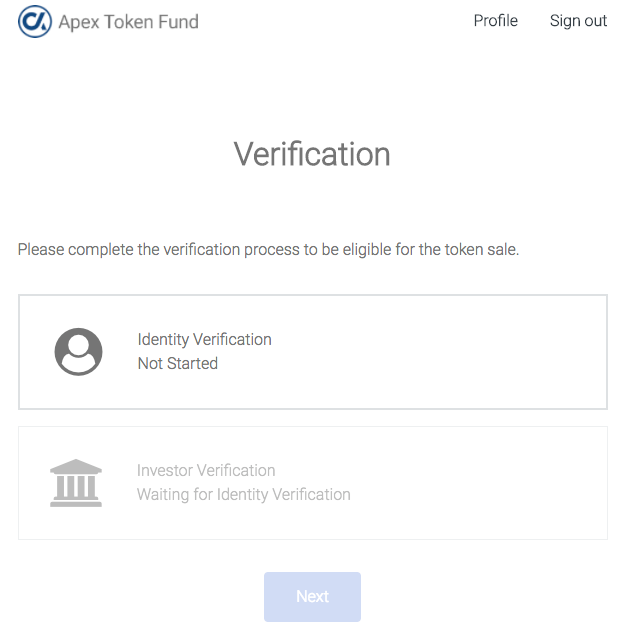Open the Profile page
The height and width of the screenshot is (634, 620).
pyautogui.click(x=495, y=21)
